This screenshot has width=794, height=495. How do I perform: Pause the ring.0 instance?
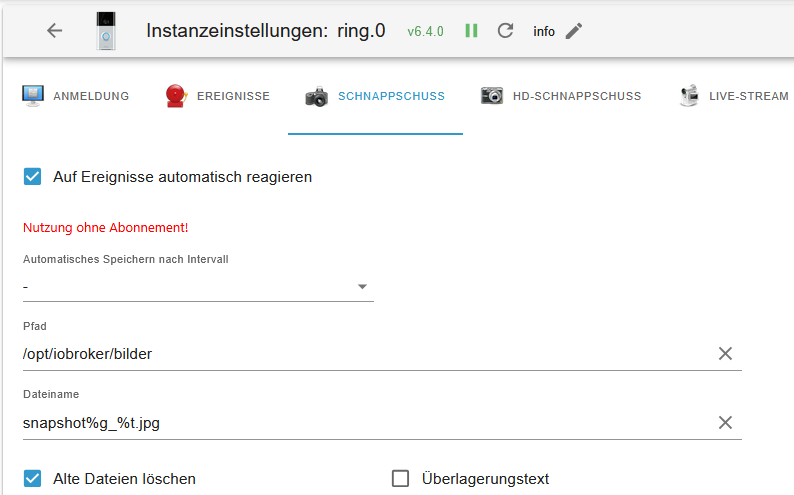point(471,31)
